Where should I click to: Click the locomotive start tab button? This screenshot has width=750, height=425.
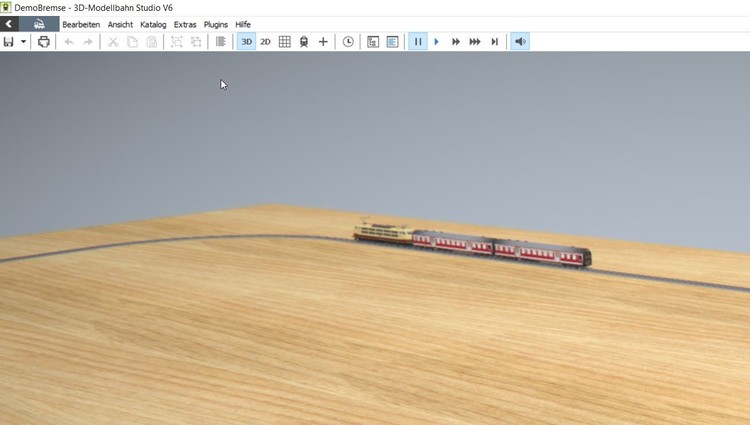pyautogui.click(x=38, y=24)
